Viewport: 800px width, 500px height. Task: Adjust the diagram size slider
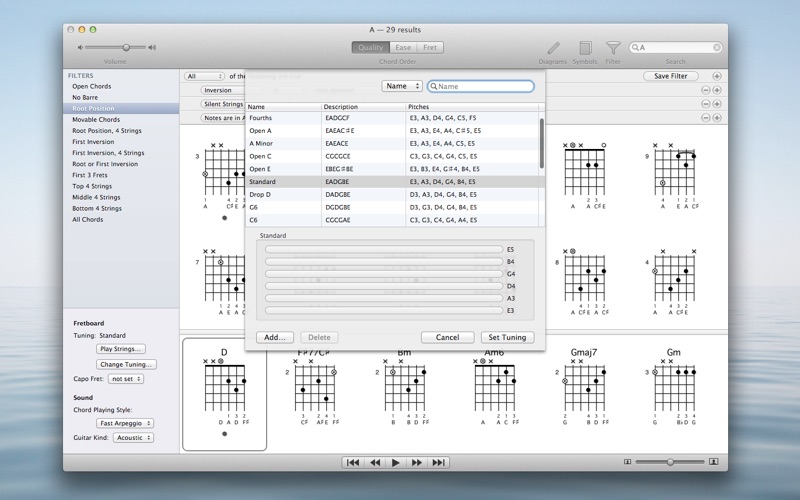[670, 462]
